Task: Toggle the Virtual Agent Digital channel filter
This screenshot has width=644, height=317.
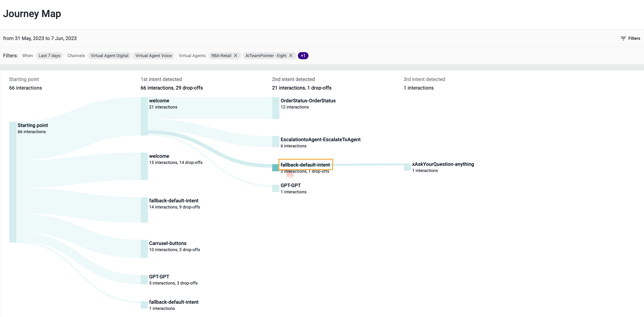Action: coord(109,55)
